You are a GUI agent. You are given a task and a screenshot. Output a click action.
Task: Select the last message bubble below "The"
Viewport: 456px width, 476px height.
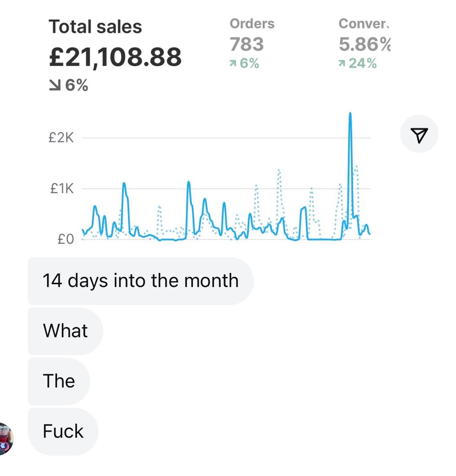[63, 431]
